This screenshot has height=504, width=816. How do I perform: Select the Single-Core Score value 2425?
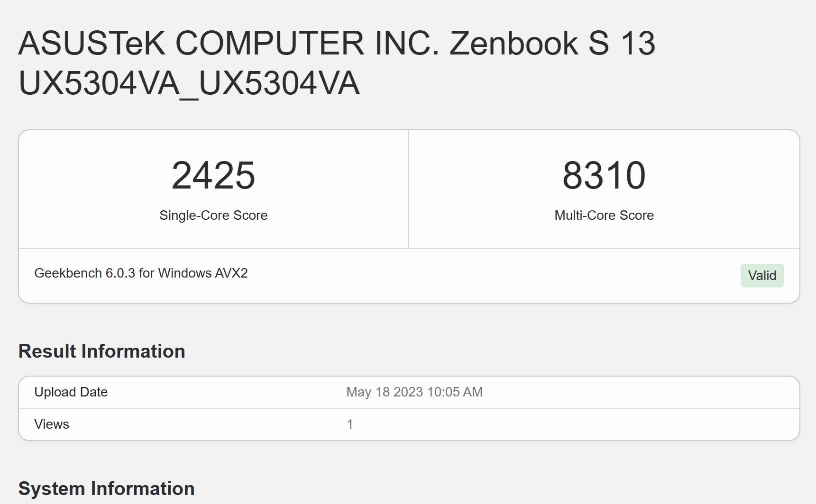(213, 175)
